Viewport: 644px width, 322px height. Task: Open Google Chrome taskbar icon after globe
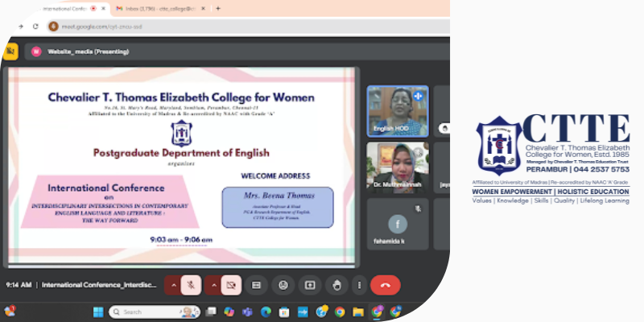tap(340, 312)
